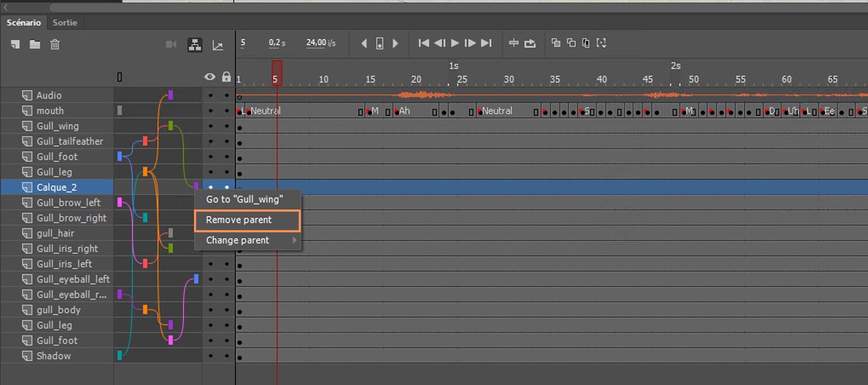Viewport: 868px width, 385px height.
Task: Step forward one frame
Action: (x=470, y=43)
